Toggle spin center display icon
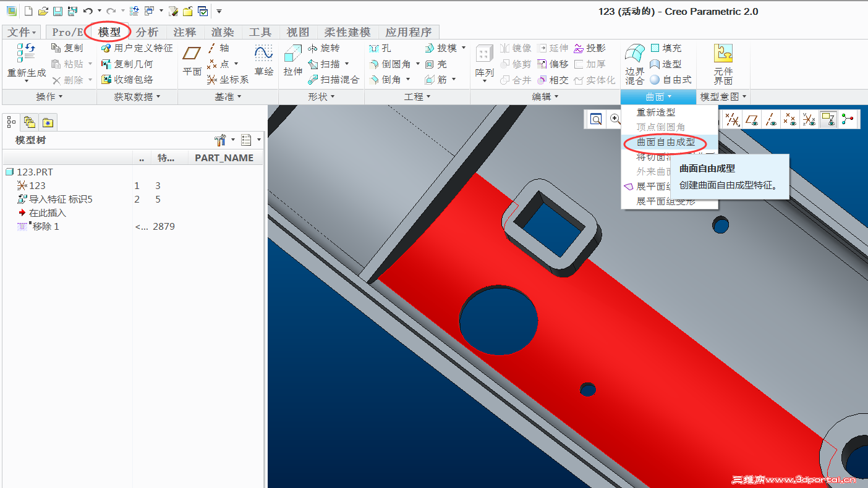868x488 pixels. pyautogui.click(x=848, y=120)
